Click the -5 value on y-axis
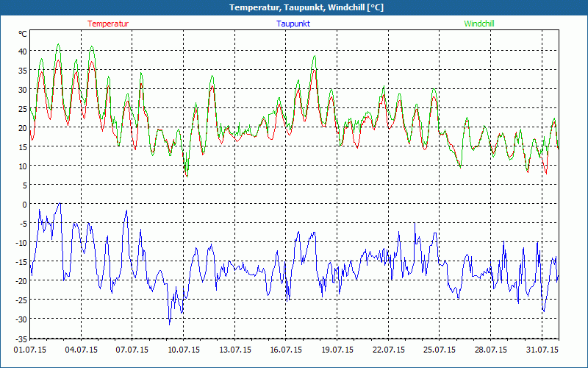The height and width of the screenshot is (368, 588). (24, 224)
